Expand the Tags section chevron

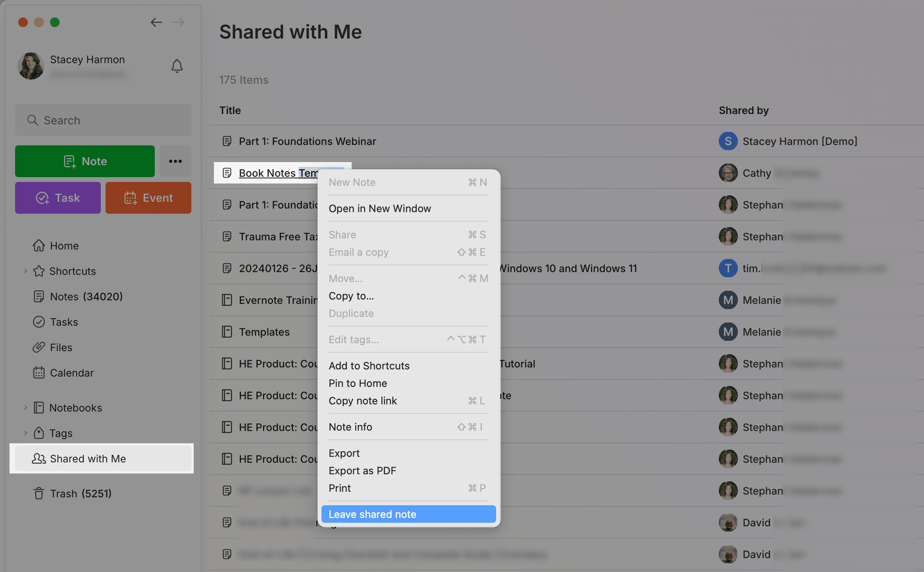25,433
